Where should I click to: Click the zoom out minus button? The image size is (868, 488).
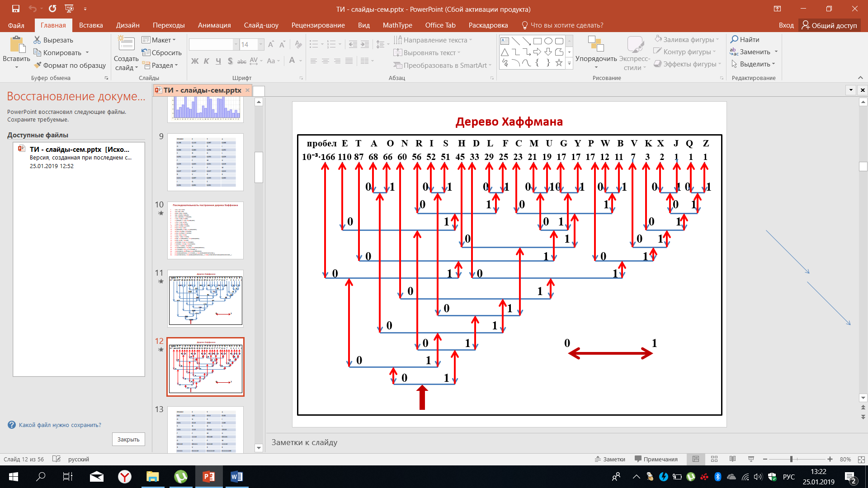(x=765, y=459)
